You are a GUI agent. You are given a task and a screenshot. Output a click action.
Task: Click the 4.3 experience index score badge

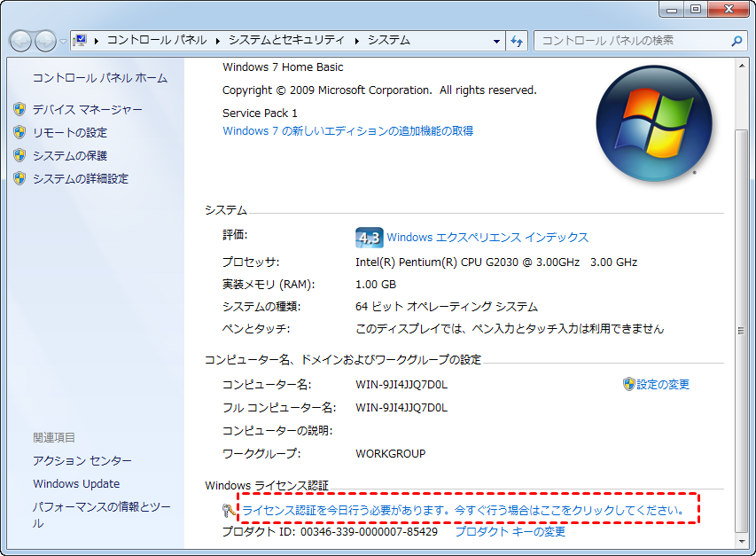(370, 238)
